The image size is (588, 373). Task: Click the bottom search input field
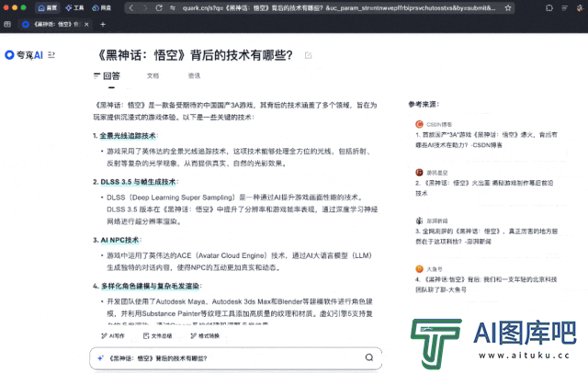[235, 358]
